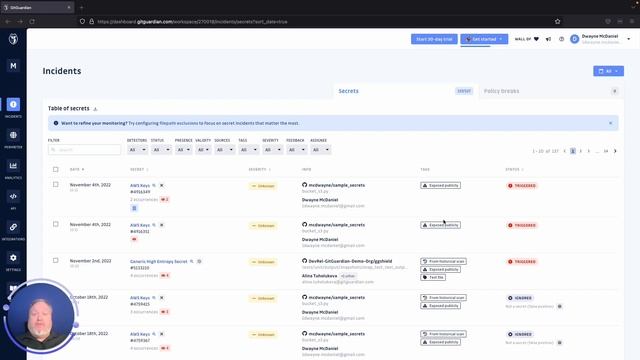Open a new browser tab
Viewport: 640px width, 360px height.
(x=82, y=7)
